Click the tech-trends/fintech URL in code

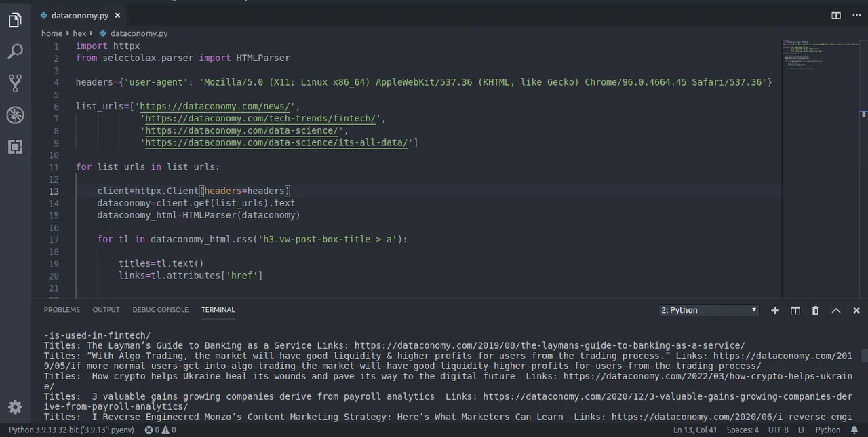tap(260, 119)
